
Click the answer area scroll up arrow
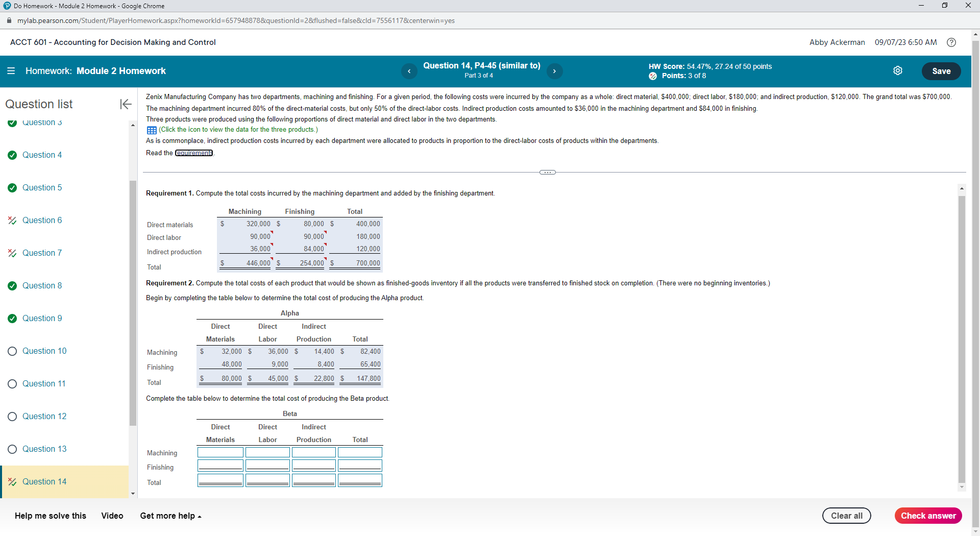962,189
